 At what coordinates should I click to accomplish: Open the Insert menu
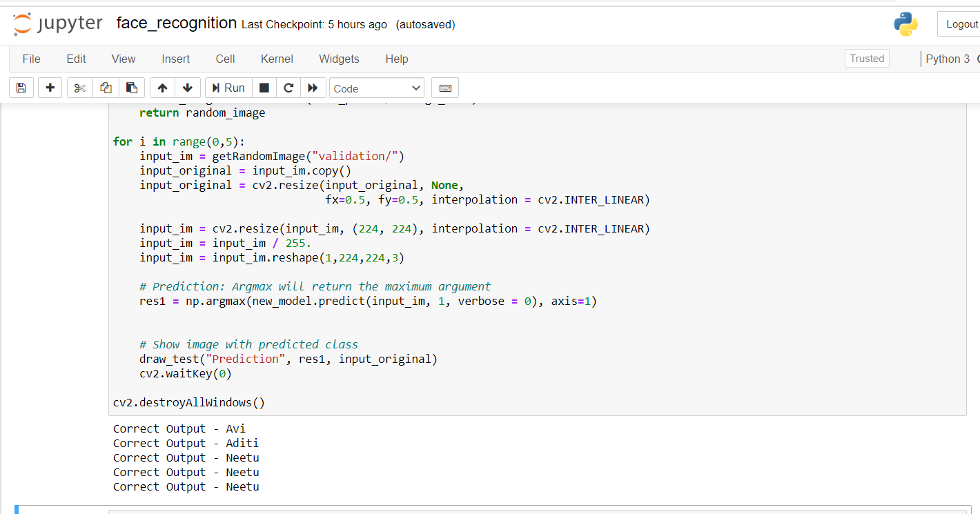point(176,59)
